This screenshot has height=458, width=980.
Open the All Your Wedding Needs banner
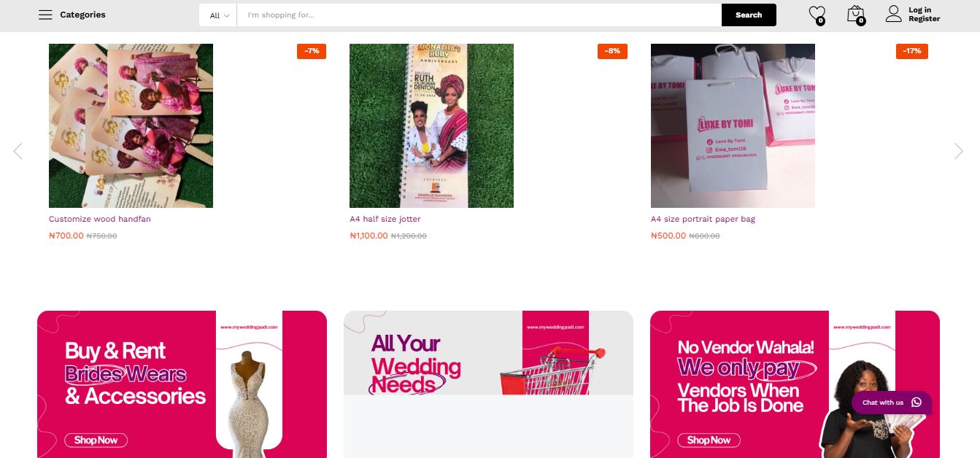pyautogui.click(x=488, y=365)
